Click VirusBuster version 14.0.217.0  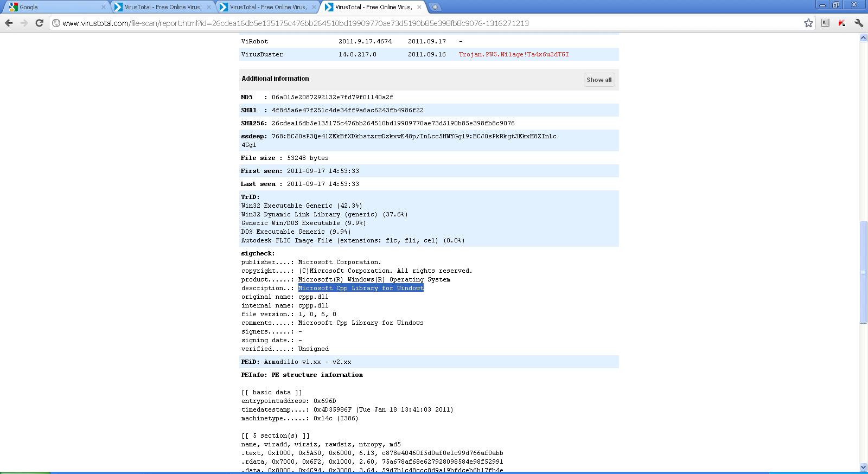point(358,54)
